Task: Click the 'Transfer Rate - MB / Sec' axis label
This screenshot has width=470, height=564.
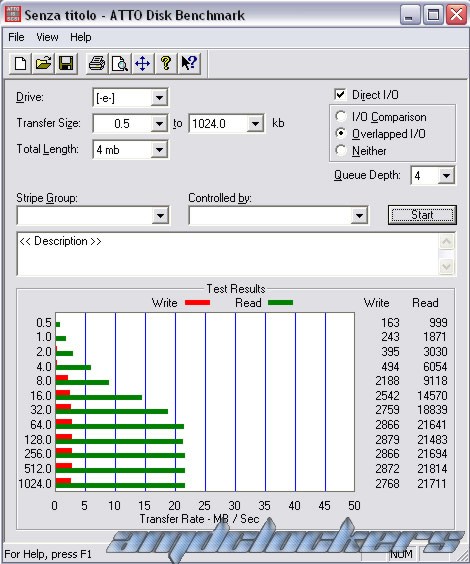Action: tap(199, 519)
